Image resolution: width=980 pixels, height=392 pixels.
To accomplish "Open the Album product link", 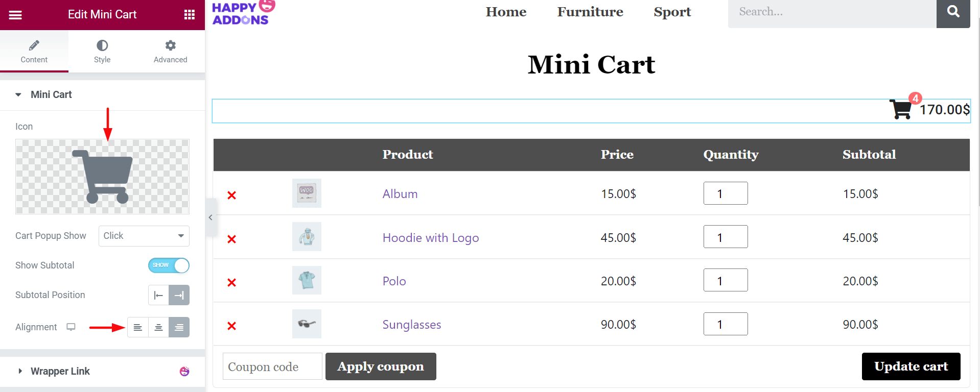I will [x=400, y=194].
